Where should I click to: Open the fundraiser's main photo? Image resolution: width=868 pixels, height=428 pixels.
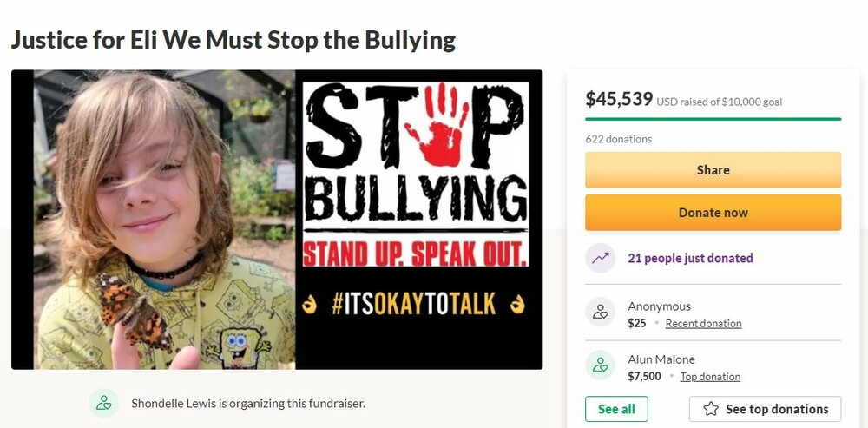point(277,220)
